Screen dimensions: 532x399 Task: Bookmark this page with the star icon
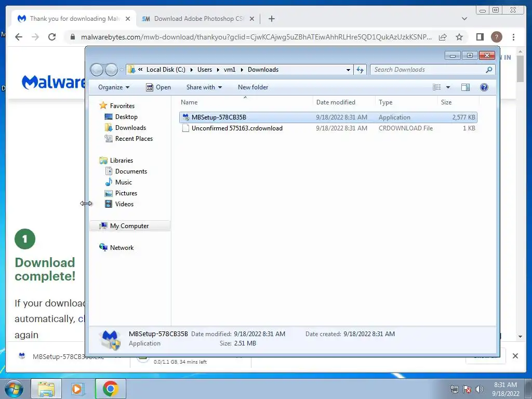pos(459,37)
